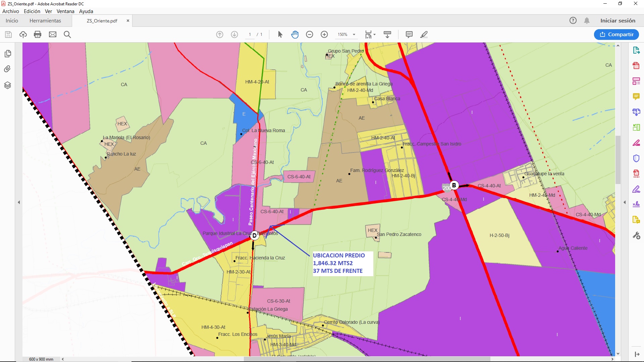The height and width of the screenshot is (362, 644).
Task: Expand the fit page options dropdown
Action: 374,35
